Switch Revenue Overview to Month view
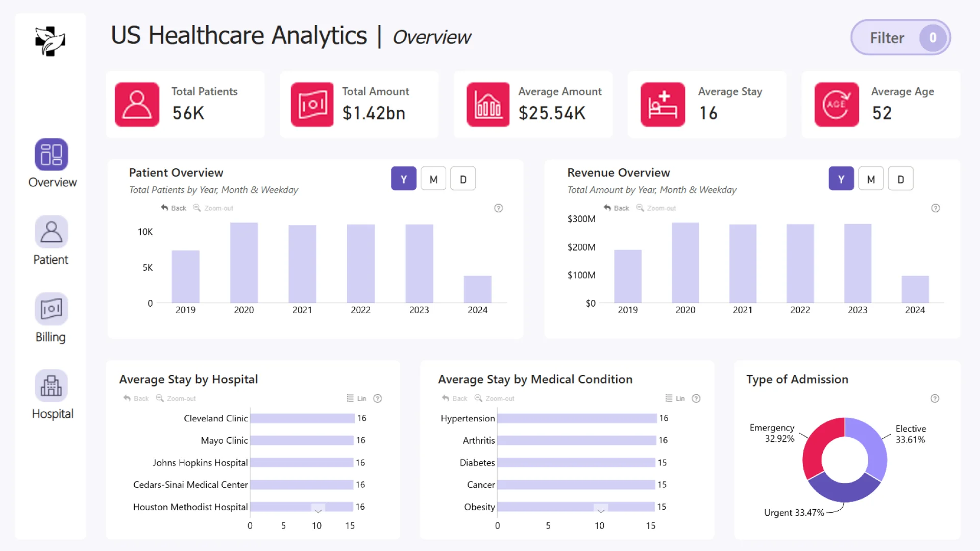Image resolution: width=980 pixels, height=551 pixels. [x=871, y=179]
